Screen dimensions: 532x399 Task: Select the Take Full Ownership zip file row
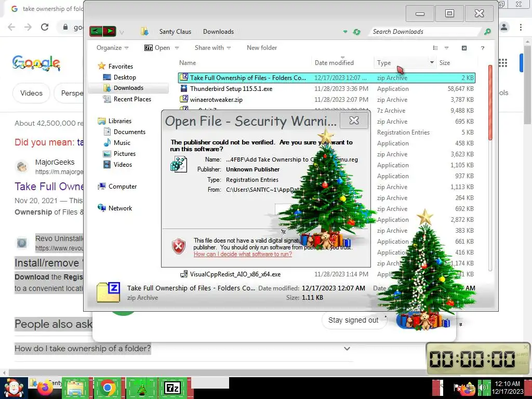click(327, 78)
